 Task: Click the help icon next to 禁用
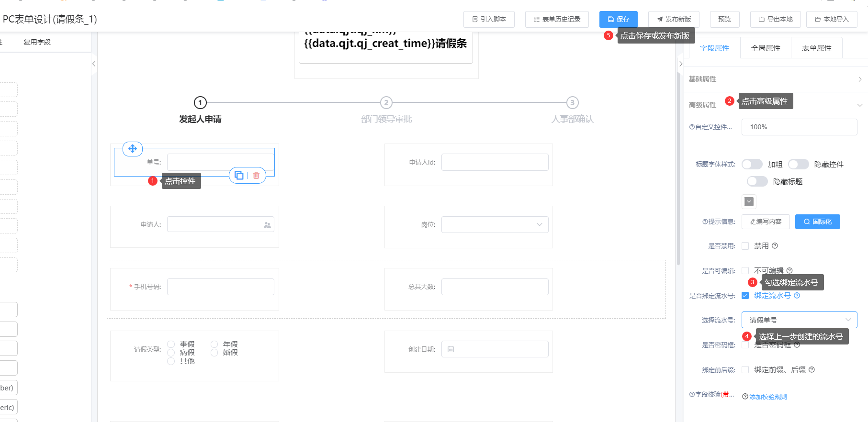click(775, 246)
